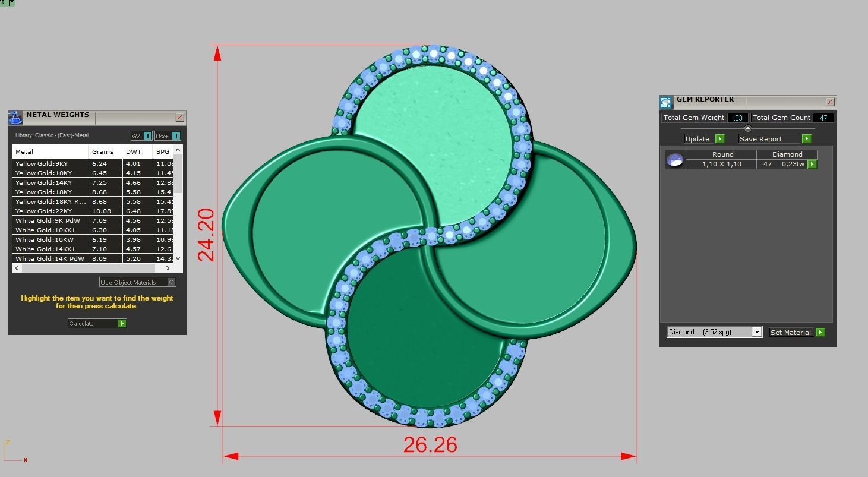Click the Total Gem Weight value field
The width and height of the screenshot is (868, 477).
[737, 118]
